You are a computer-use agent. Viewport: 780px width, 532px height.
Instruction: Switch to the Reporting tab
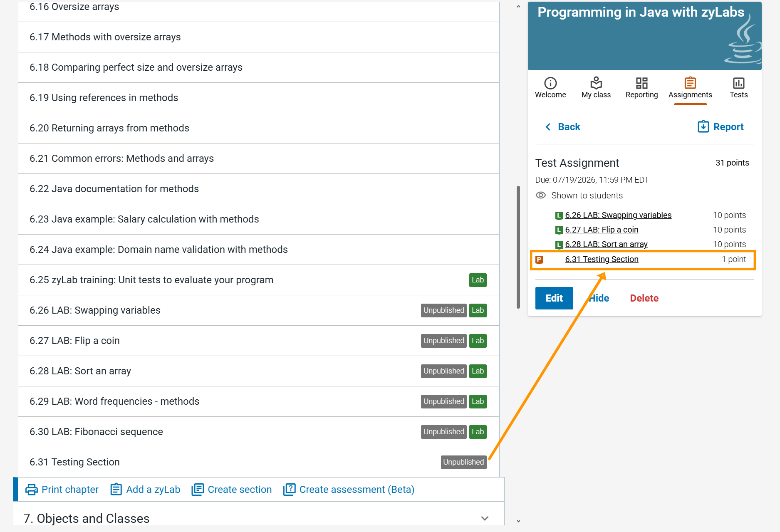641,88
